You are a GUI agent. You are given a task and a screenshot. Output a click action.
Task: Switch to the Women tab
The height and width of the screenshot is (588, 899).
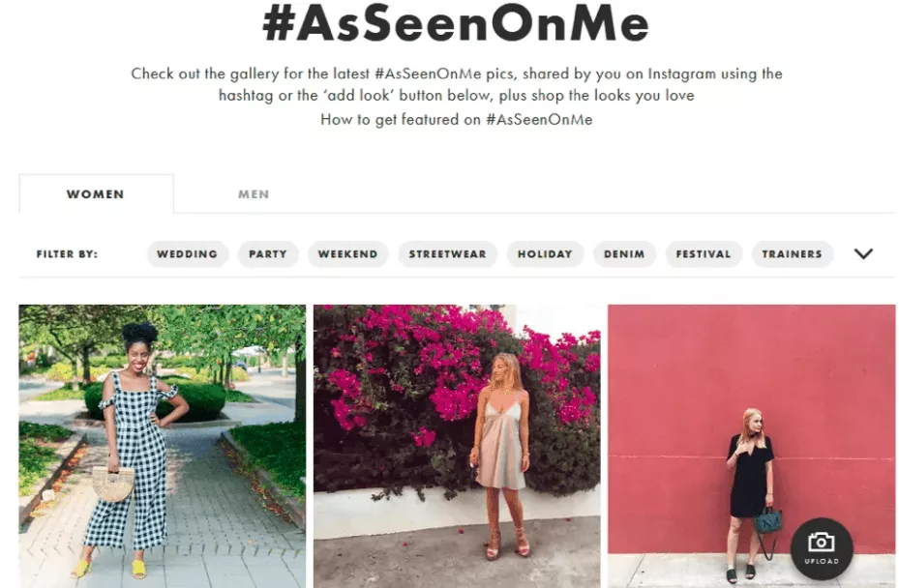pyautogui.click(x=95, y=194)
